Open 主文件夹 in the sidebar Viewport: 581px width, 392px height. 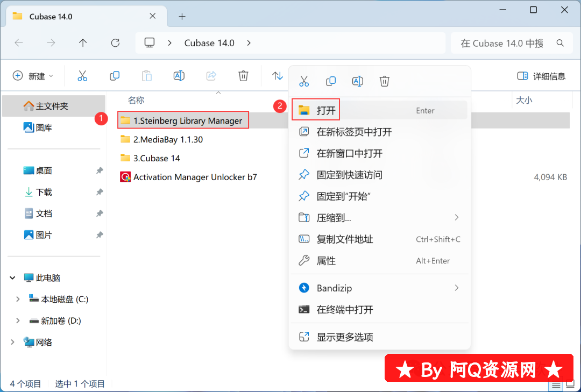(x=54, y=106)
